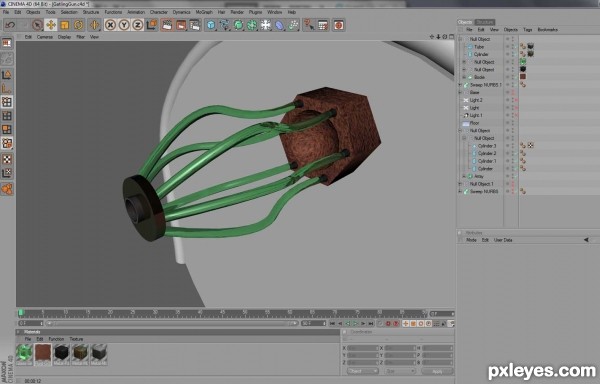Open the Render to Picture Viewer icon
The width and height of the screenshot is (600, 384).
(181, 25)
